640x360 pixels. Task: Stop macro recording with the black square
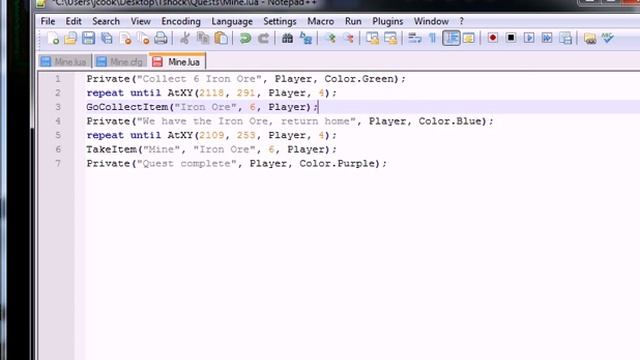[511, 38]
